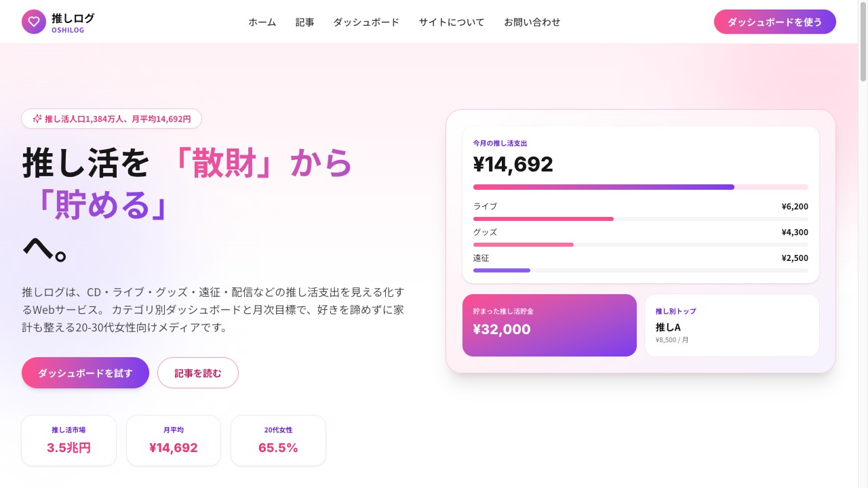Select the 推し別トップ card
This screenshot has height=488, width=868.
point(732,325)
